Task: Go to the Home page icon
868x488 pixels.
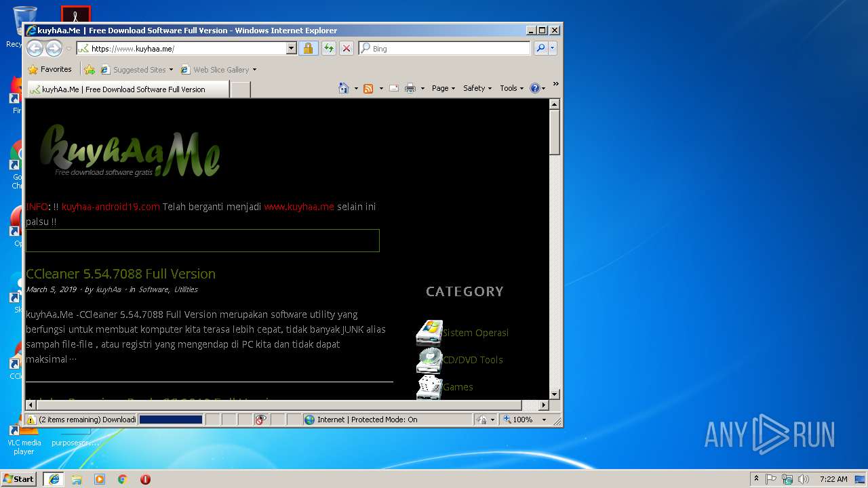Action: 344,88
